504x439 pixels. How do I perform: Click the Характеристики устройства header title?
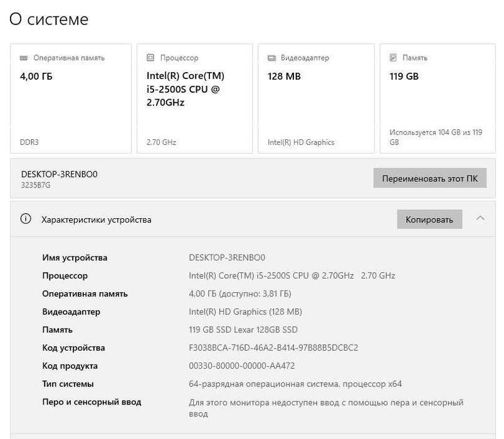(96, 219)
